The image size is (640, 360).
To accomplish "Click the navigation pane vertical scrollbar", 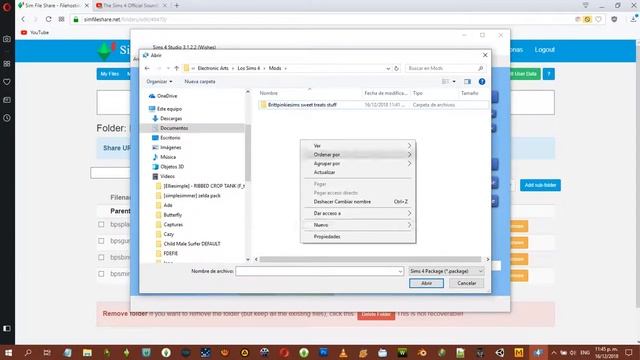I will point(248,153).
